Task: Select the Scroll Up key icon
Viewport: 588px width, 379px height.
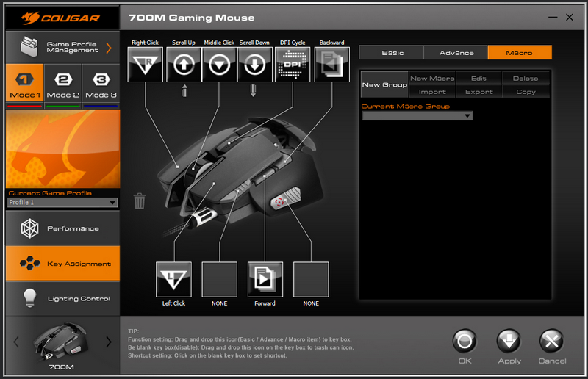Action: (x=184, y=65)
